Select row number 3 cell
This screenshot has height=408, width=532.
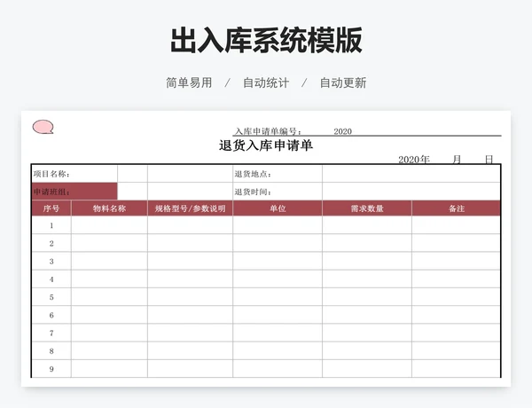click(x=51, y=261)
